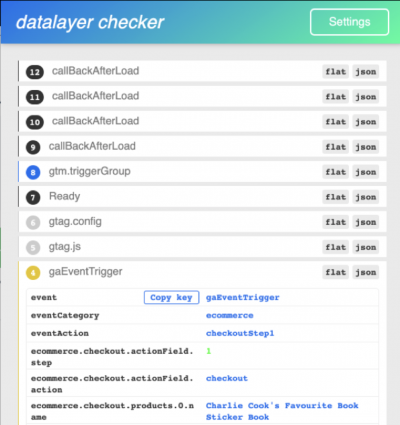400x425 pixels.
Task: Collapse the gaEventTrigger event row
Action: tap(202, 272)
